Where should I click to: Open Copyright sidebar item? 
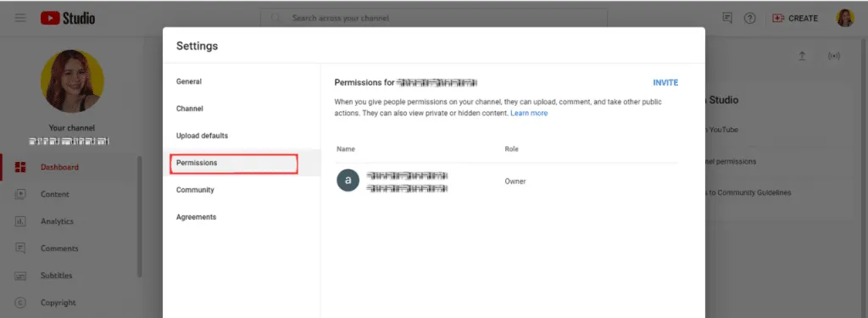[58, 303]
